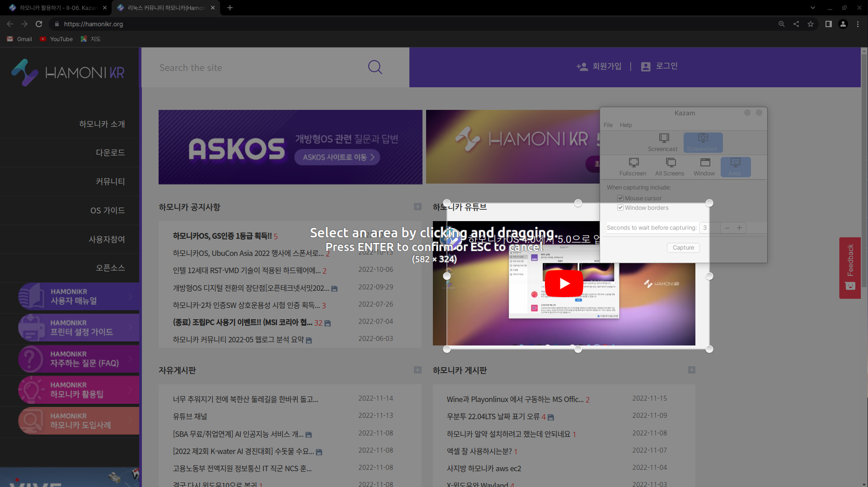Expand the 하모니카 공지사항 section
The height and width of the screenshot is (487, 868).
(x=418, y=207)
